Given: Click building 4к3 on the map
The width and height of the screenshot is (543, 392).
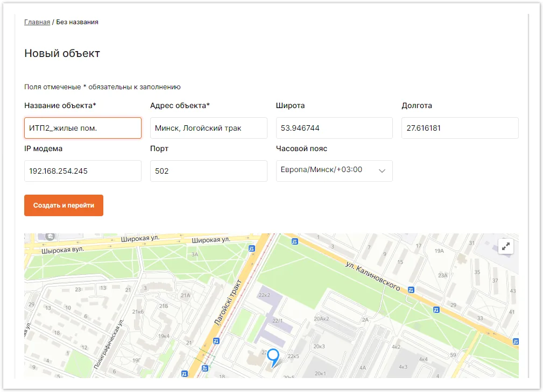Looking at the screenshot, I should [x=403, y=367].
